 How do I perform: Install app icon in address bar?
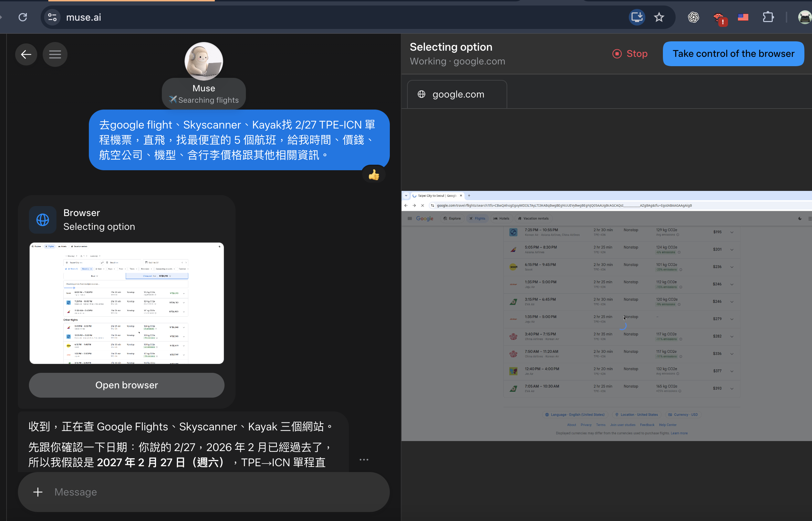point(637,17)
